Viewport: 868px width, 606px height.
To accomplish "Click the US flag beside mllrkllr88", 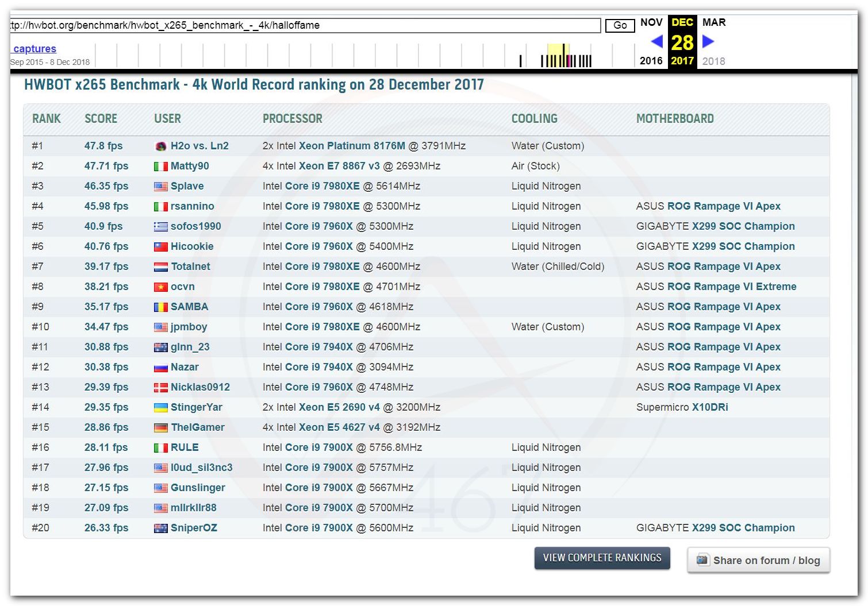I will pos(161,508).
